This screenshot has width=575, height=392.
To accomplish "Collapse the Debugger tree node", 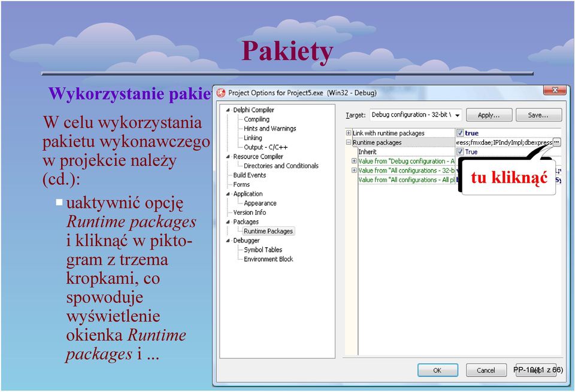I will 228,241.
